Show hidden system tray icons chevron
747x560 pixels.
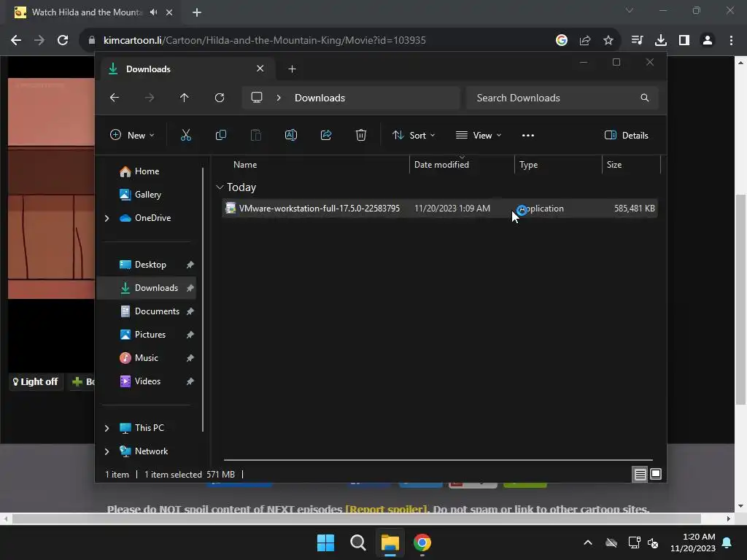tap(588, 542)
